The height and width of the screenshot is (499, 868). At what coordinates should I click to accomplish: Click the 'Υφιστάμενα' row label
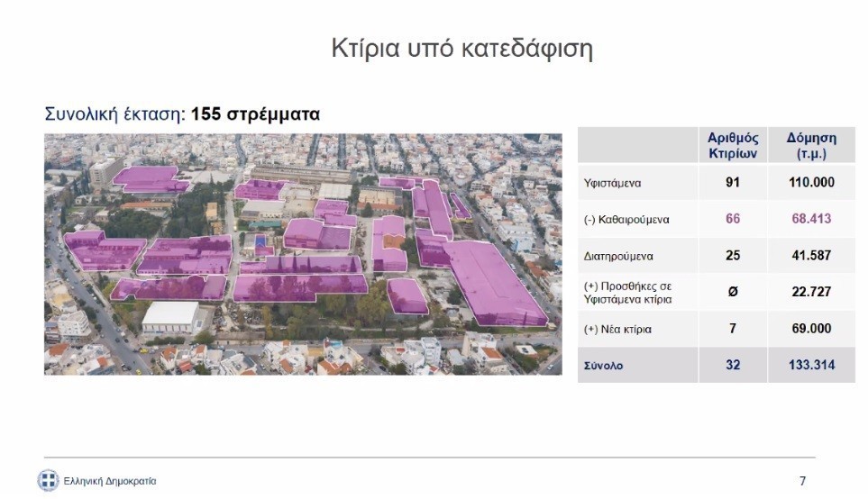point(612,183)
